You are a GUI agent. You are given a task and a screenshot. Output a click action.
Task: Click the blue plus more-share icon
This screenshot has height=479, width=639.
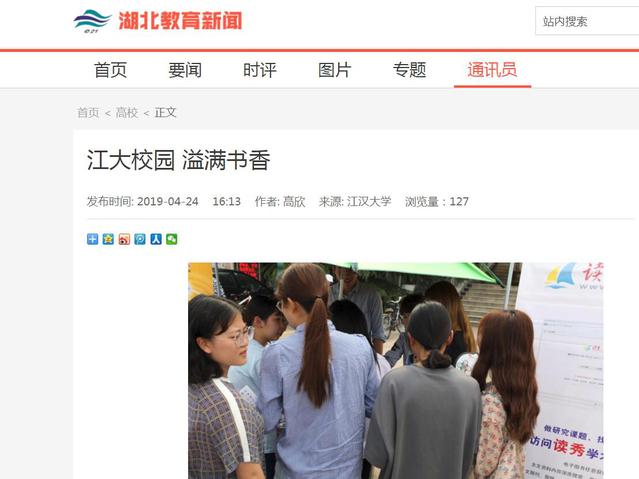pos(93,239)
